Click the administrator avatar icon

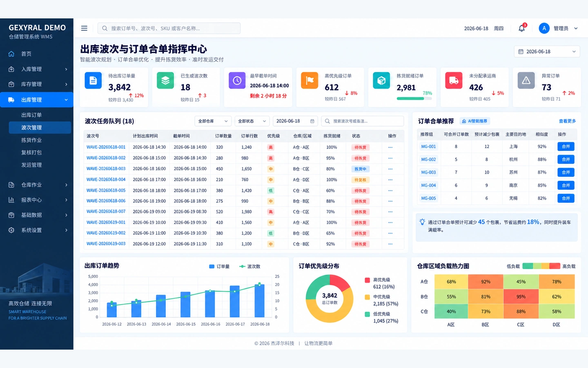(544, 28)
